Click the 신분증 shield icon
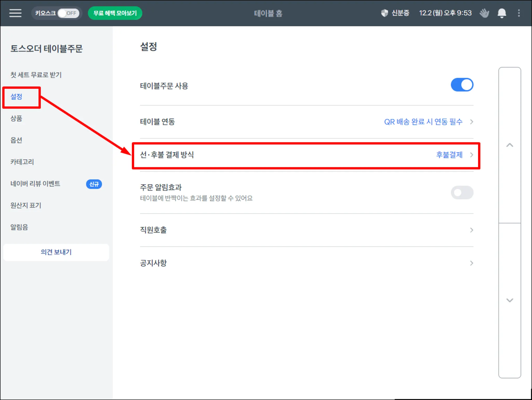The image size is (532, 400). coord(384,13)
